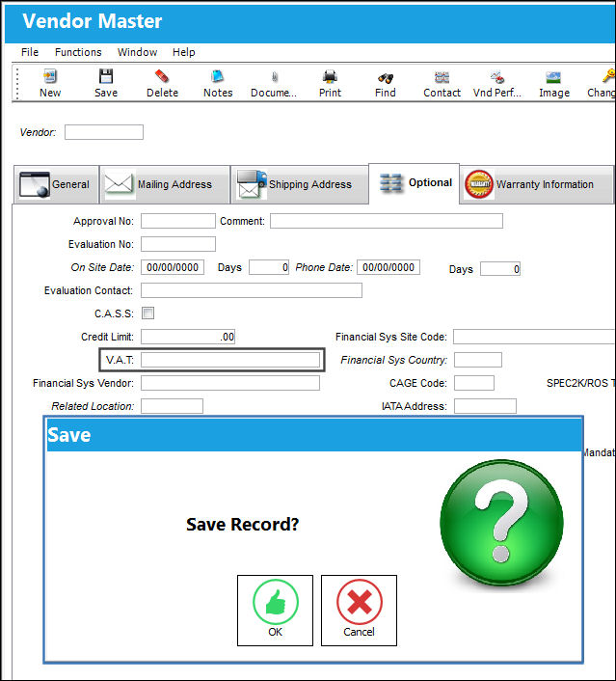The width and height of the screenshot is (616, 681).
Task: Click the toolbar drag handle dots
Action: (17, 83)
